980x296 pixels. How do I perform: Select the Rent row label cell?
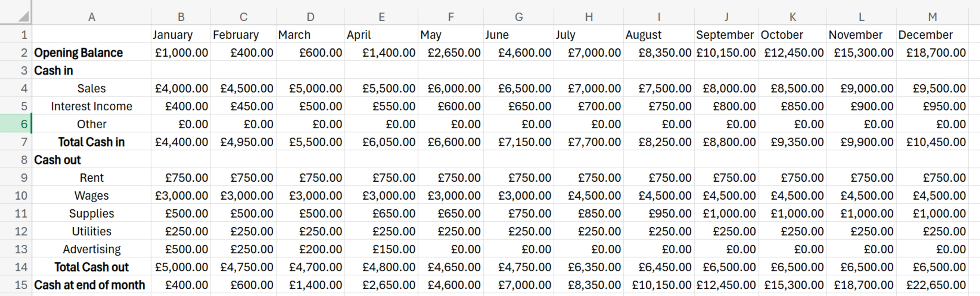91,177
